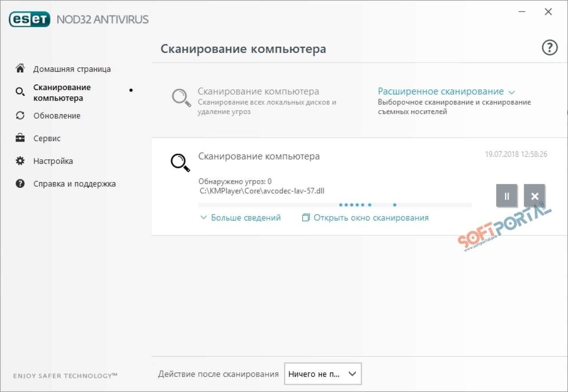Click the text Обнаружено угроз: 0
Screen dimensions: 568x392
[x=235, y=182]
